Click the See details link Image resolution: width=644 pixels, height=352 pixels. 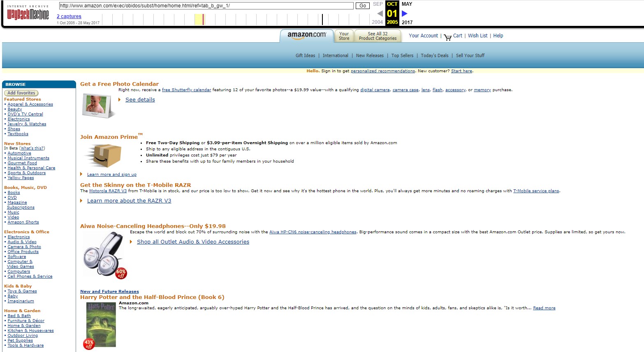click(x=140, y=100)
